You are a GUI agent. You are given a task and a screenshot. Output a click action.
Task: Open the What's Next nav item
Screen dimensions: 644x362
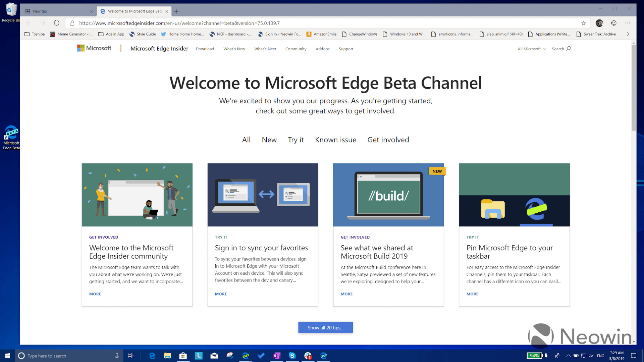[x=265, y=49]
